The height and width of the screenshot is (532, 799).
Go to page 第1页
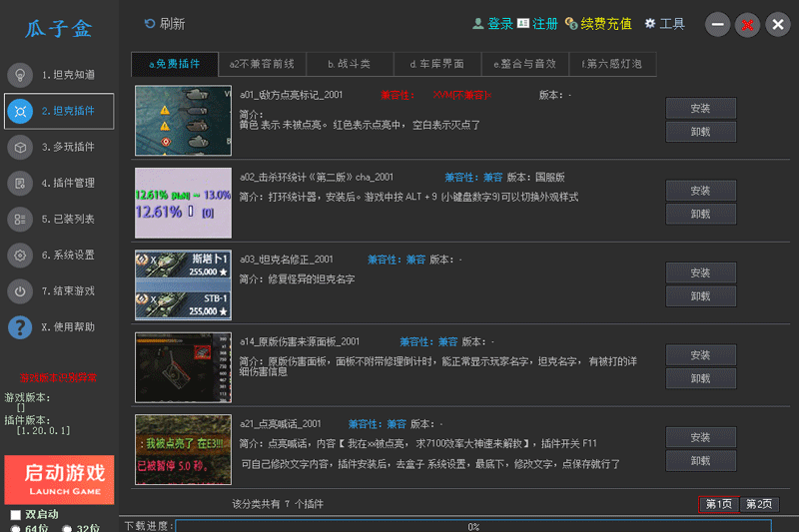(718, 504)
